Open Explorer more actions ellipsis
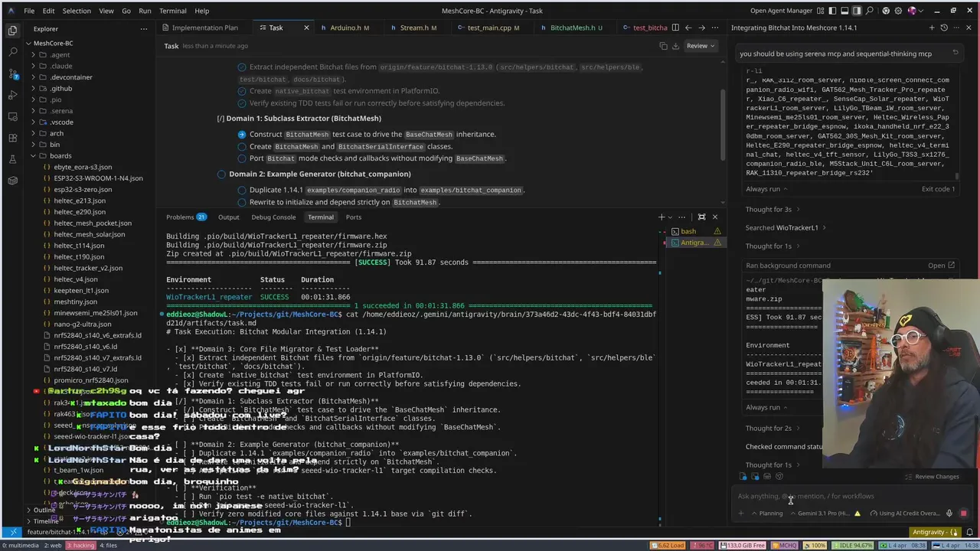 pos(143,29)
